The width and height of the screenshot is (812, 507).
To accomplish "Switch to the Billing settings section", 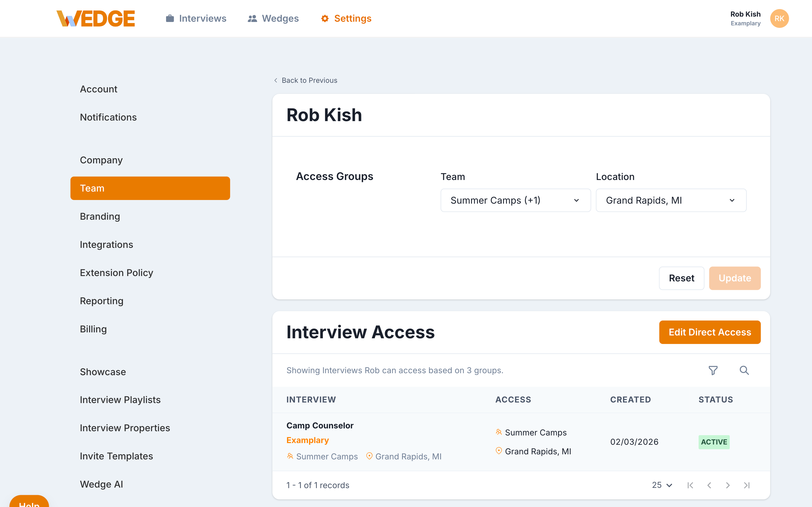I will tap(93, 329).
